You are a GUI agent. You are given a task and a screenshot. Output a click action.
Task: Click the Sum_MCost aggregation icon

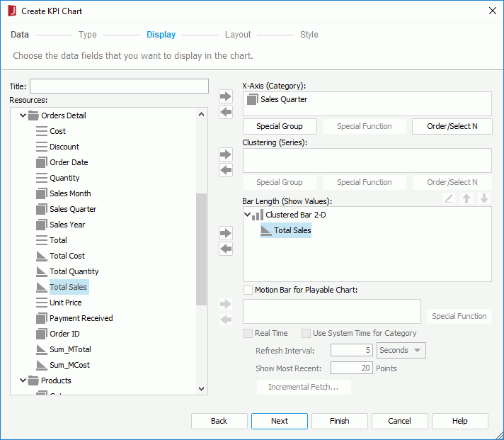42,365
